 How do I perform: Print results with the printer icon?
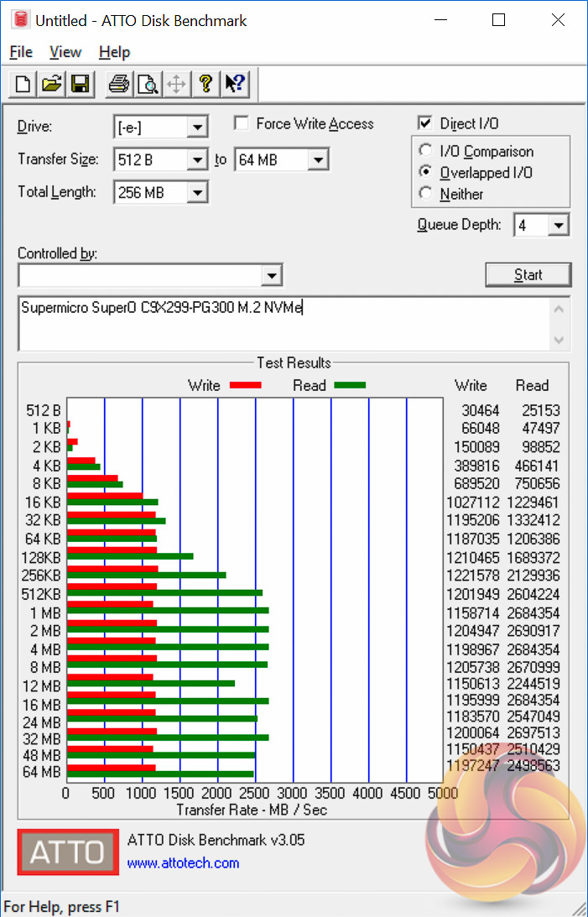tap(119, 84)
